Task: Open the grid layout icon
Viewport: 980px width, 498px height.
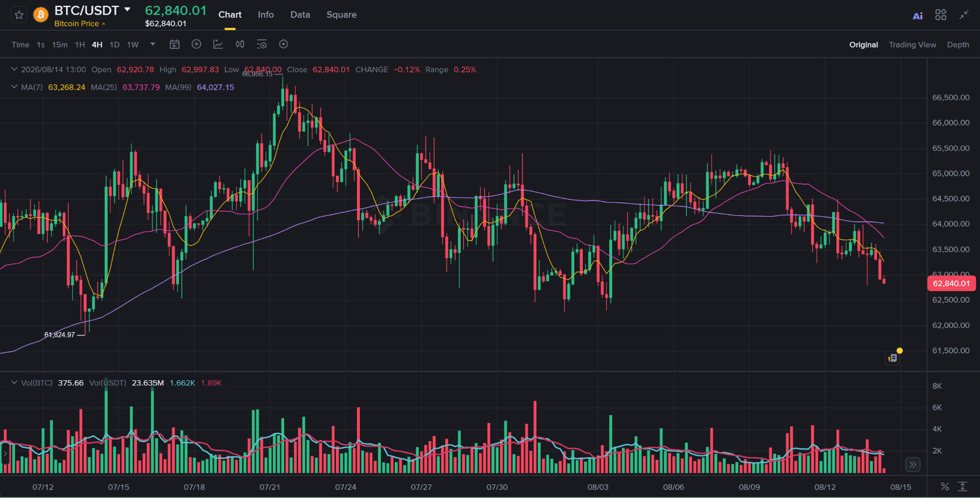Action: click(941, 15)
